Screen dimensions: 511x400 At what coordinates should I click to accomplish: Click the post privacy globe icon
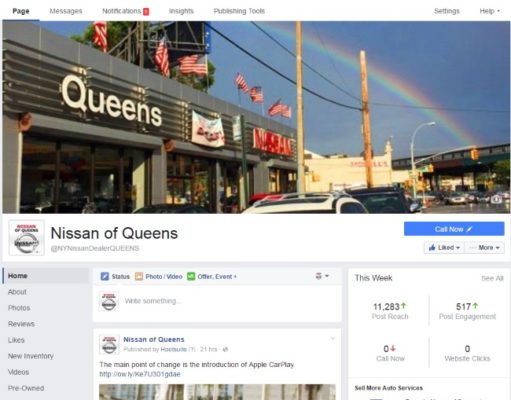coord(225,349)
